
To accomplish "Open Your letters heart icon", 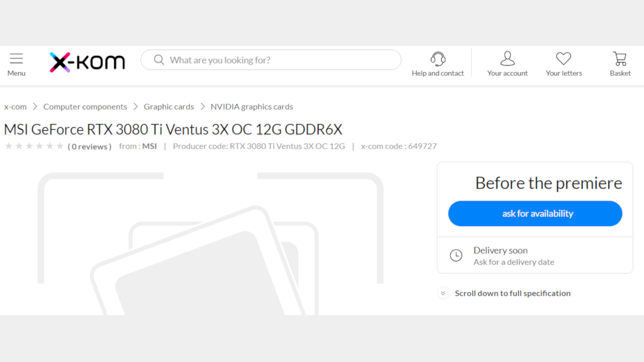I will click(x=563, y=59).
